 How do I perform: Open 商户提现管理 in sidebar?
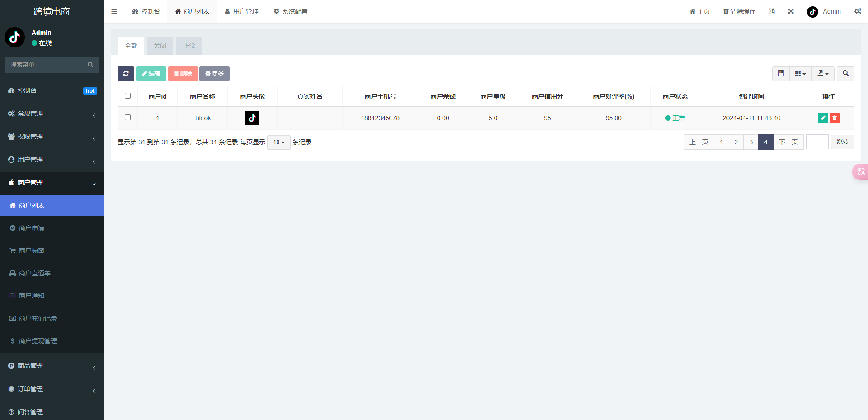click(52, 341)
